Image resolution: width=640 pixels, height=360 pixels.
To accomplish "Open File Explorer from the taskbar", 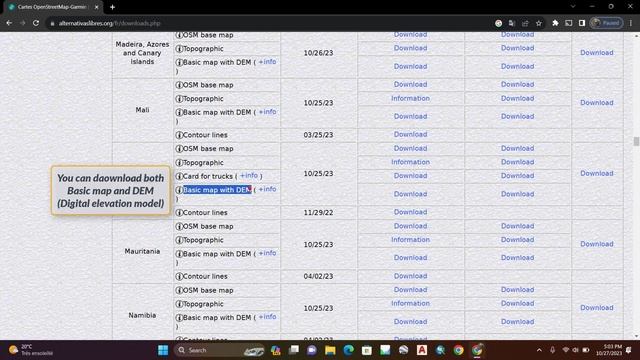I will point(330,350).
